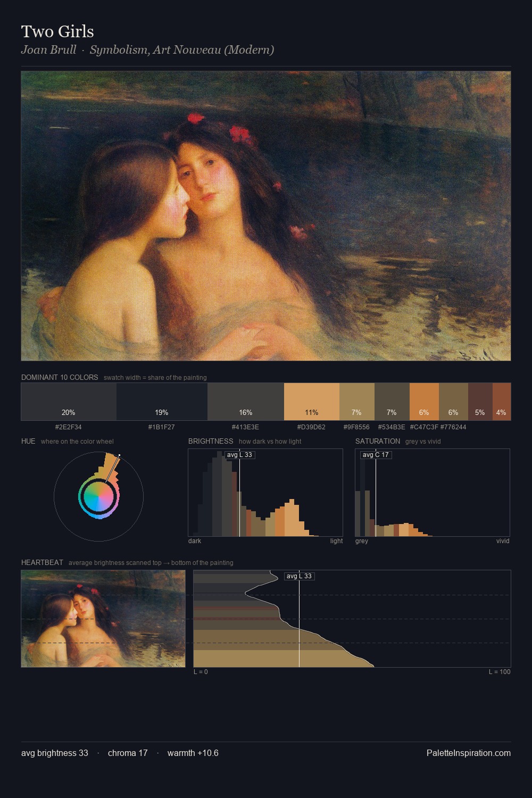Click the 'BRIGHTNESS' section heading
The image size is (532, 798).
click(x=211, y=441)
